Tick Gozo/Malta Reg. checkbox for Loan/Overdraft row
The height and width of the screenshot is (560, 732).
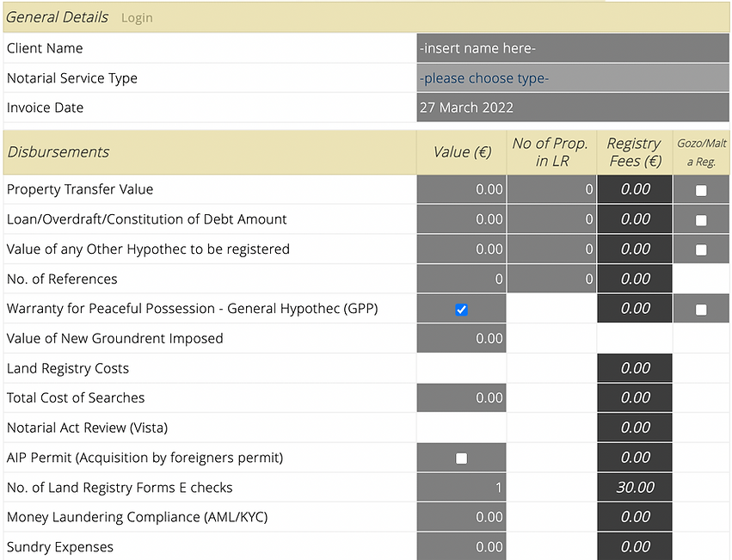[701, 220]
